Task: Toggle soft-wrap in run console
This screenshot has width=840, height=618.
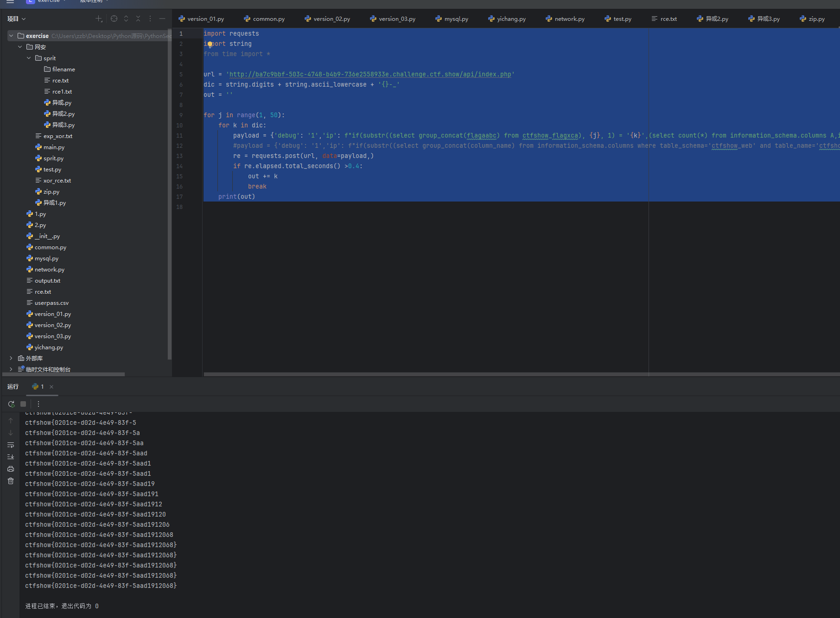Action: pos(11,445)
